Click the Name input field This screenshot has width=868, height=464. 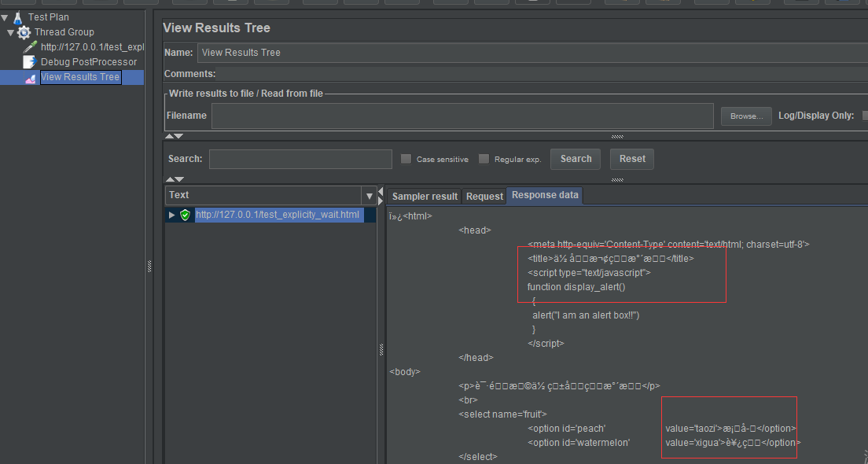tap(532, 53)
